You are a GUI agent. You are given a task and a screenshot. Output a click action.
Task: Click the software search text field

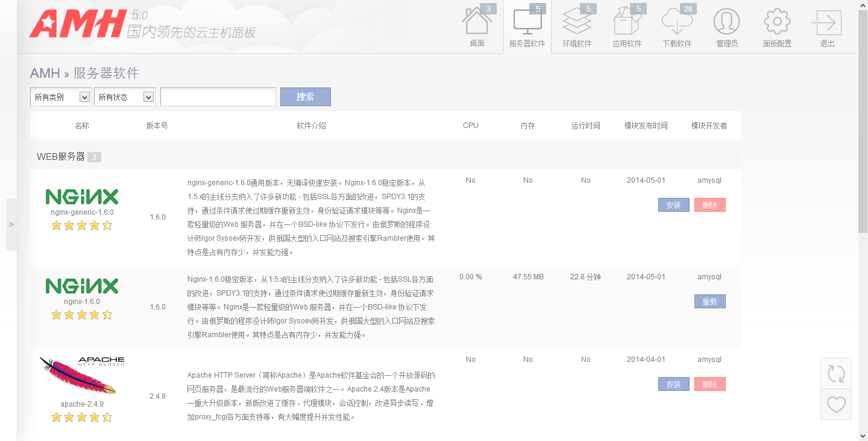(x=218, y=97)
